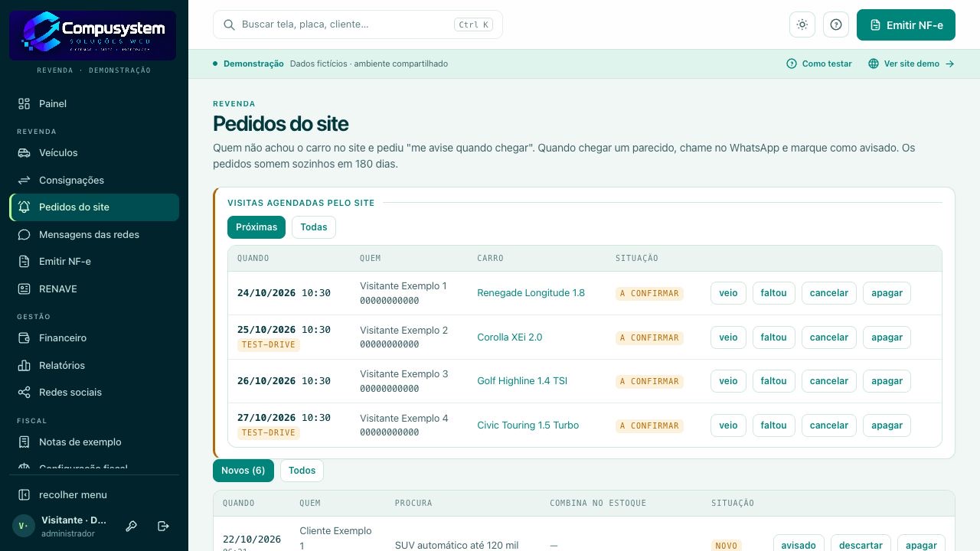Click the Emitir NF-e header button
The width and height of the screenshot is (980, 551).
906,24
